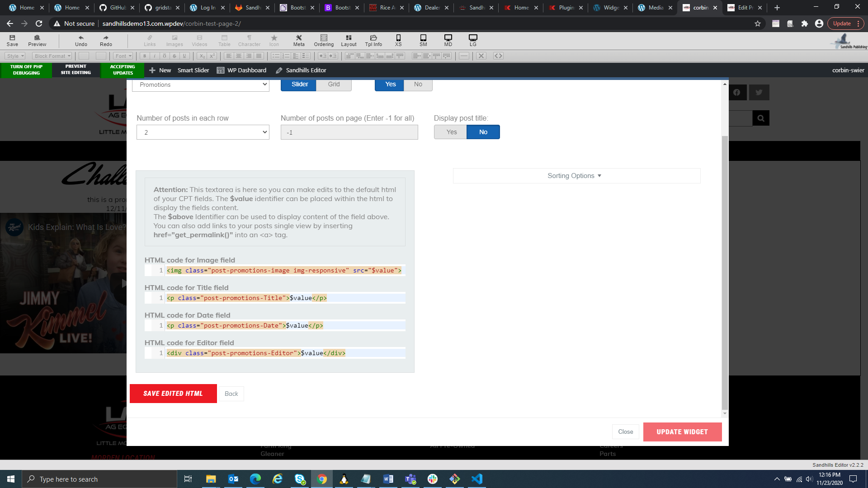868x488 pixels.
Task: Click the Title field HTML code editor
Action: (x=275, y=298)
